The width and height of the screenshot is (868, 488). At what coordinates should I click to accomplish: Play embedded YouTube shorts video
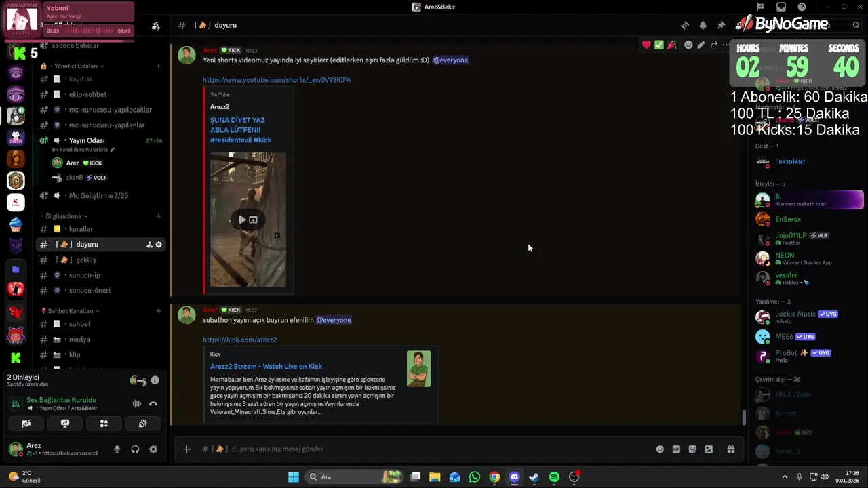(x=242, y=220)
